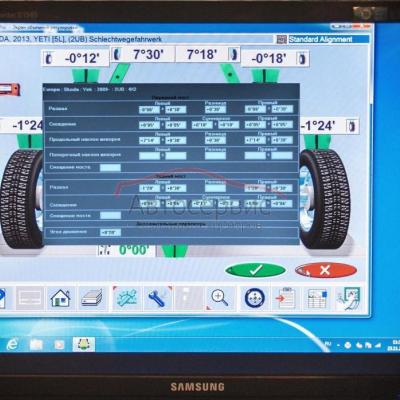Click the gears and wrench adjustment icon
The width and height of the screenshot is (400, 400).
coord(126,298)
